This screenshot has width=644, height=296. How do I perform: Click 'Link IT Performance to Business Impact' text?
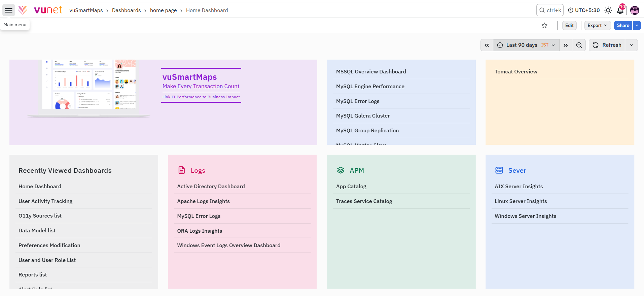[201, 97]
